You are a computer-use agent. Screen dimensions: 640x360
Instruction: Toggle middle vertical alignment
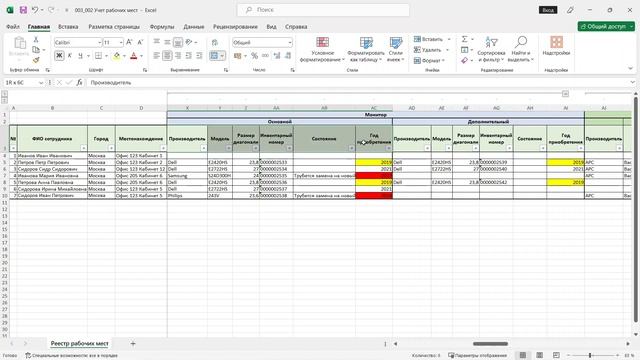tap(167, 42)
